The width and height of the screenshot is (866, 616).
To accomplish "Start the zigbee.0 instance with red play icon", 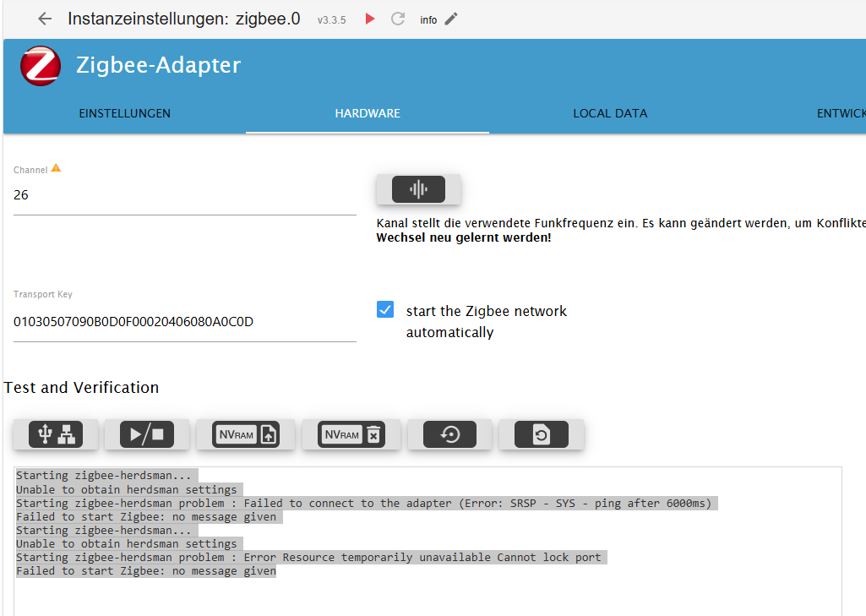I will click(370, 19).
